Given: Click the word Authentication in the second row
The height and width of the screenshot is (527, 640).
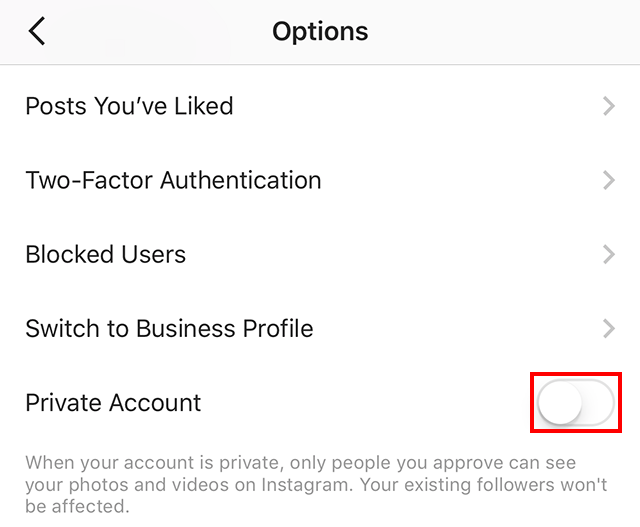Looking at the screenshot, I should coord(241,180).
